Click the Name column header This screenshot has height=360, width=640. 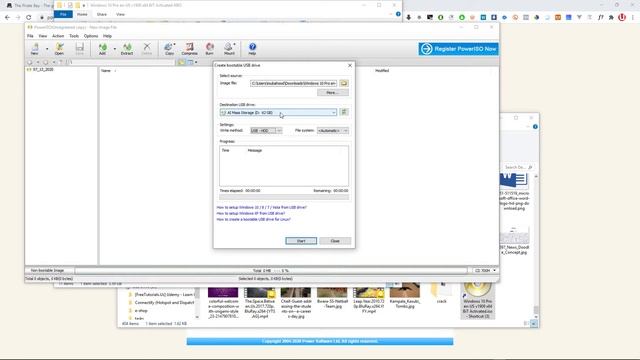(x=106, y=71)
